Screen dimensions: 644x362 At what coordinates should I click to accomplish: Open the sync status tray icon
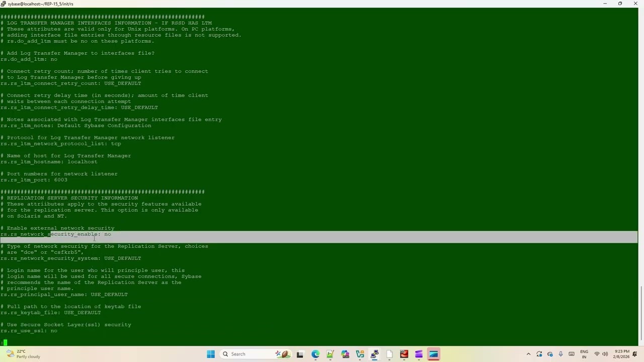click(x=539, y=354)
